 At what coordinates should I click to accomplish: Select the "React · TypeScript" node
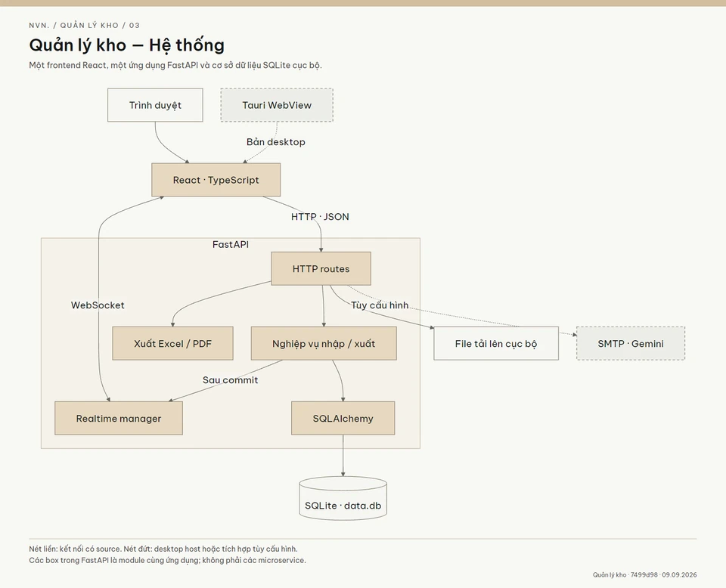216,180
